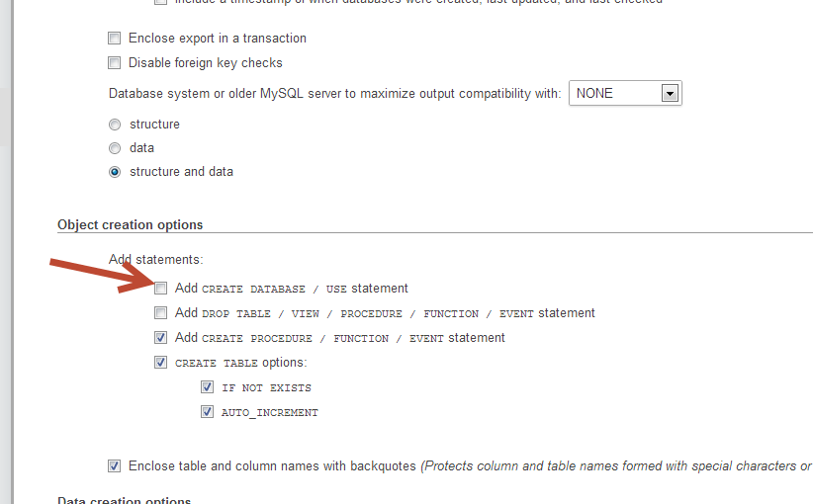Select the data radio option
Image resolution: width=813 pixels, height=504 pixels.
point(115,148)
